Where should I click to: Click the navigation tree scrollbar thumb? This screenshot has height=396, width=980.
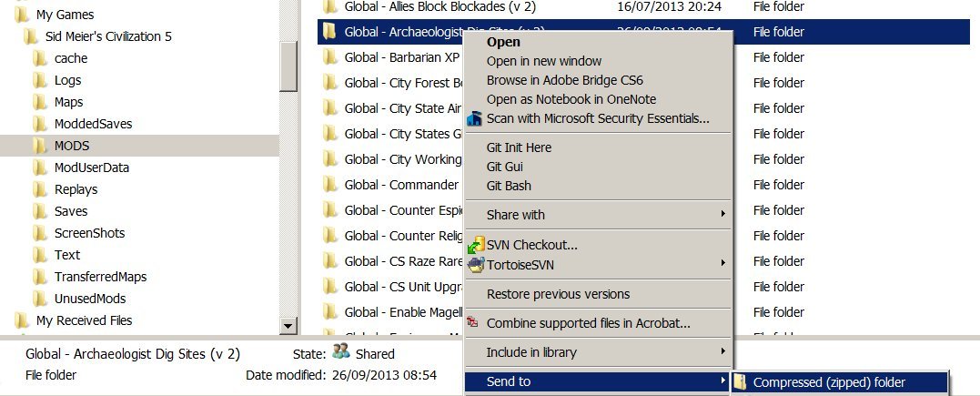click(x=288, y=66)
